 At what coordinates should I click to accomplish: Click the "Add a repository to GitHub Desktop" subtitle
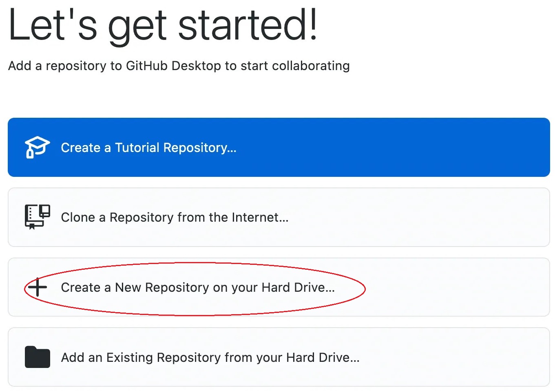tap(179, 66)
